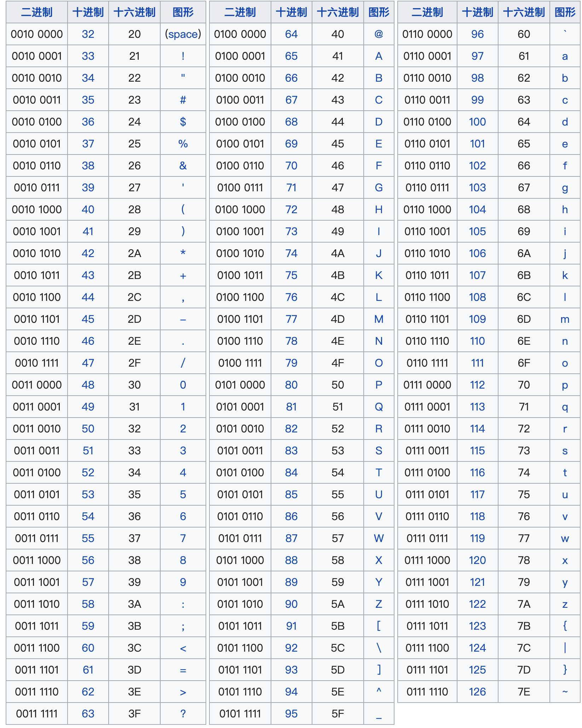Select hexadecimal cell 6F

coord(524,363)
